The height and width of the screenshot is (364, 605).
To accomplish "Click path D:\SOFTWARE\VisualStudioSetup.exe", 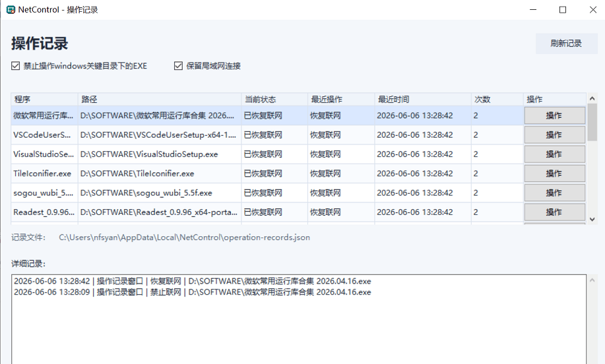I will [149, 154].
